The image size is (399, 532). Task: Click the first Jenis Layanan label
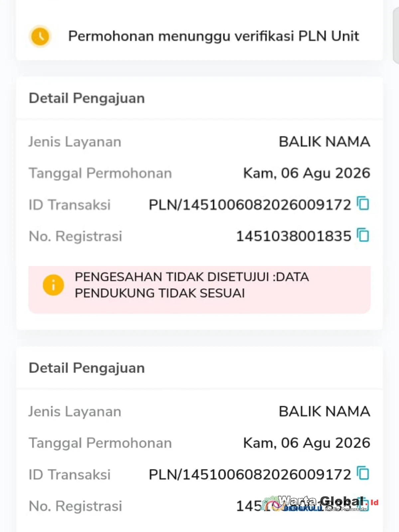pyautogui.click(x=75, y=142)
